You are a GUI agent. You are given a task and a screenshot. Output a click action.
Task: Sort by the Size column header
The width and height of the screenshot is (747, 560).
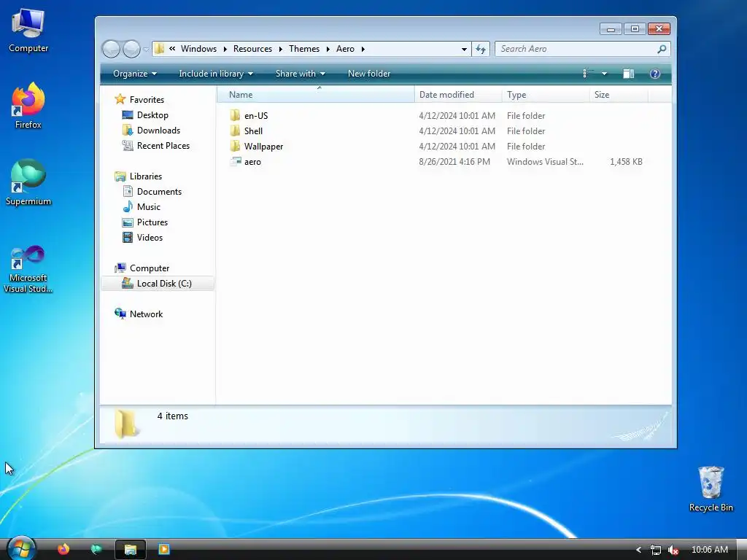click(619, 95)
